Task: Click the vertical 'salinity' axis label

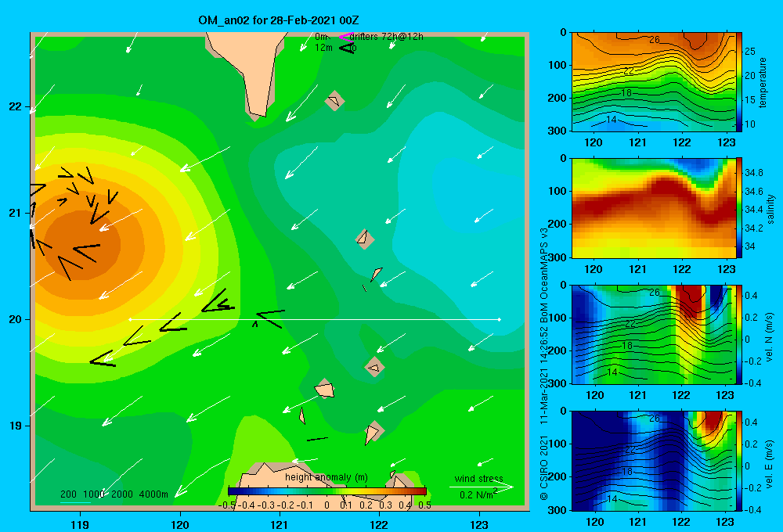Action: [770, 209]
